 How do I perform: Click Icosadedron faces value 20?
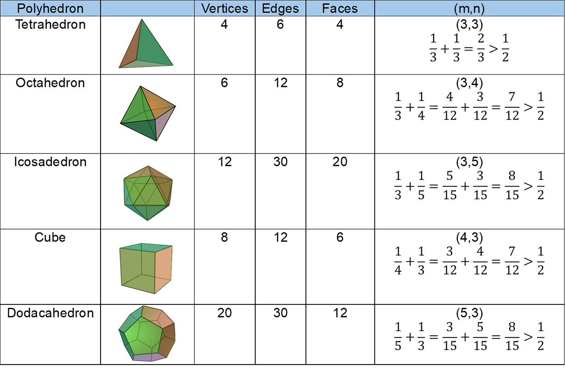(340, 162)
